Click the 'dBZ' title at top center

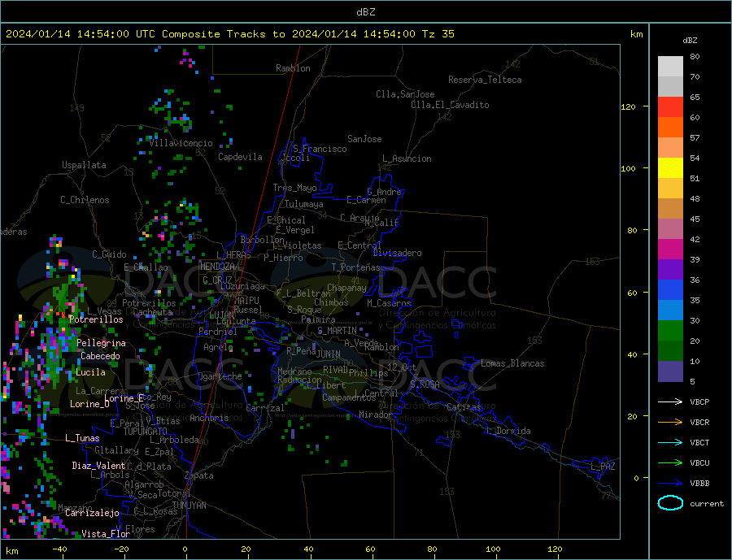pyautogui.click(x=365, y=12)
